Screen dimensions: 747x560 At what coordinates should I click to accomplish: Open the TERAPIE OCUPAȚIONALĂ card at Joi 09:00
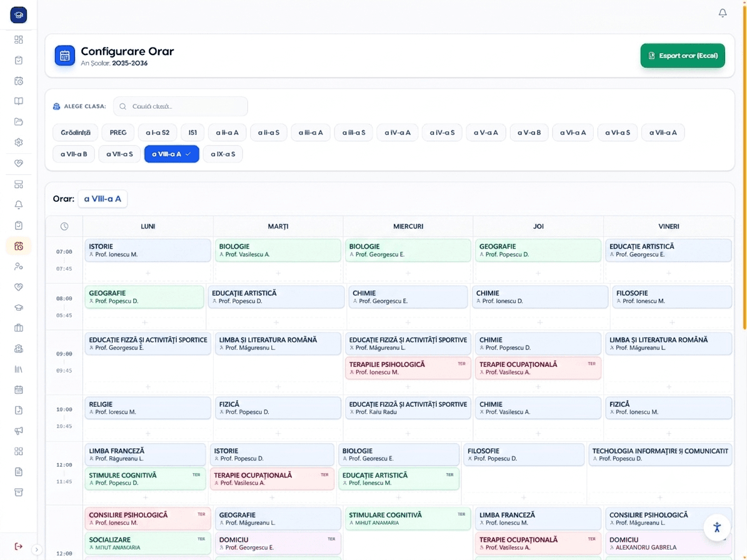pyautogui.click(x=538, y=367)
